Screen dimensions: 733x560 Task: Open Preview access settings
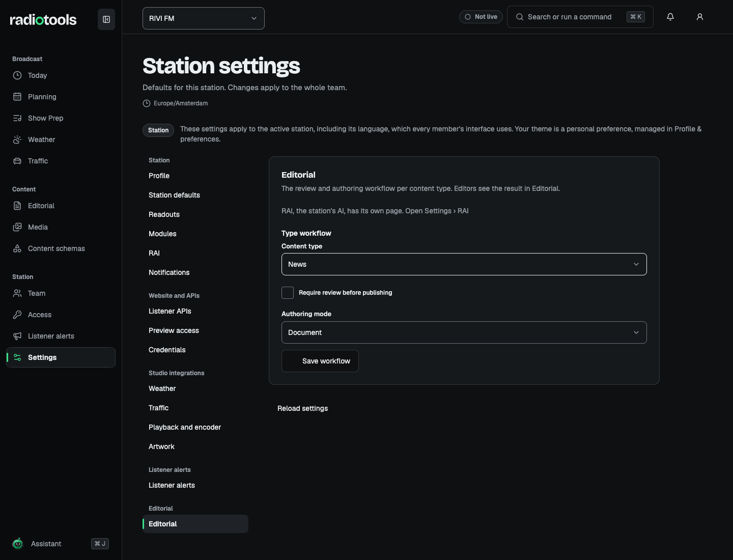(x=195, y=330)
